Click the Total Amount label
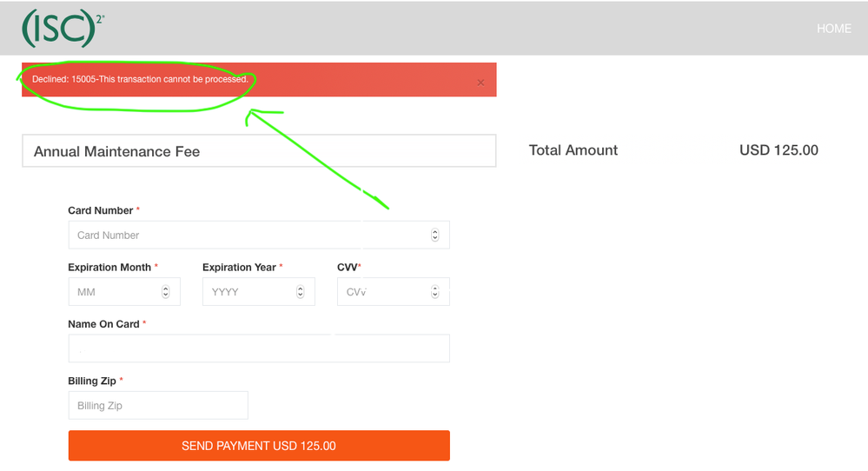This screenshot has width=868, height=471. tap(573, 150)
